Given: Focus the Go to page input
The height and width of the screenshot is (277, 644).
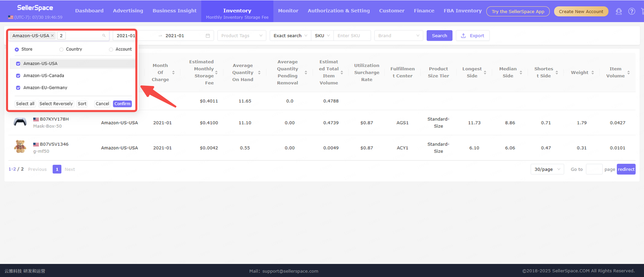Looking at the screenshot, I should coord(594,169).
